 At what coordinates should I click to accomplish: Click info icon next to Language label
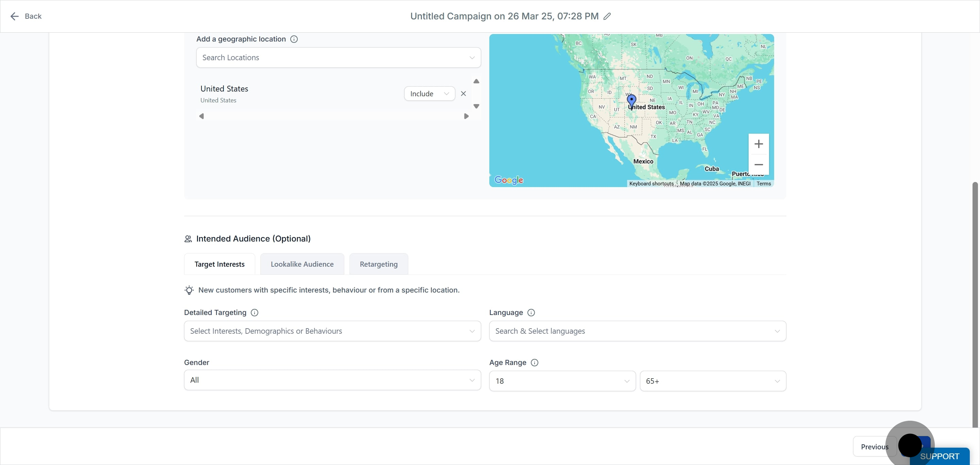(531, 313)
